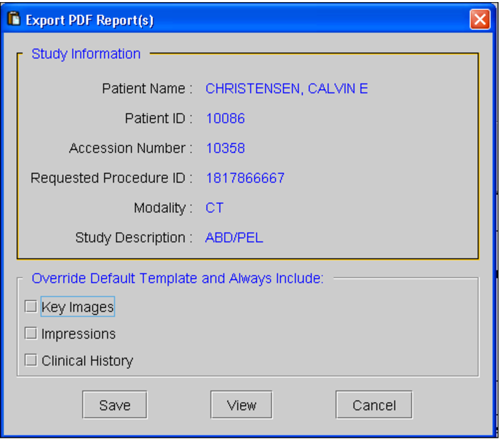This screenshot has width=504, height=442.
Task: Click the Cancel button
Action: [373, 404]
